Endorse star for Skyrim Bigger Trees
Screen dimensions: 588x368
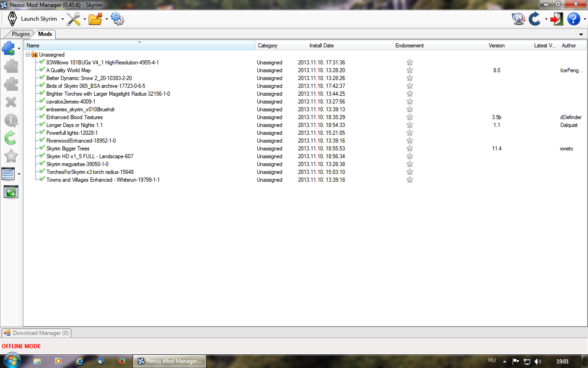pos(410,148)
